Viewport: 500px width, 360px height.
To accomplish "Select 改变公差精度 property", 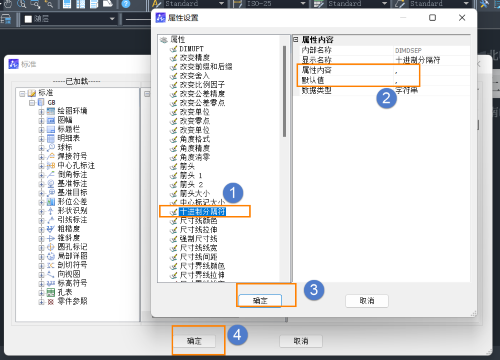I will click(x=202, y=94).
